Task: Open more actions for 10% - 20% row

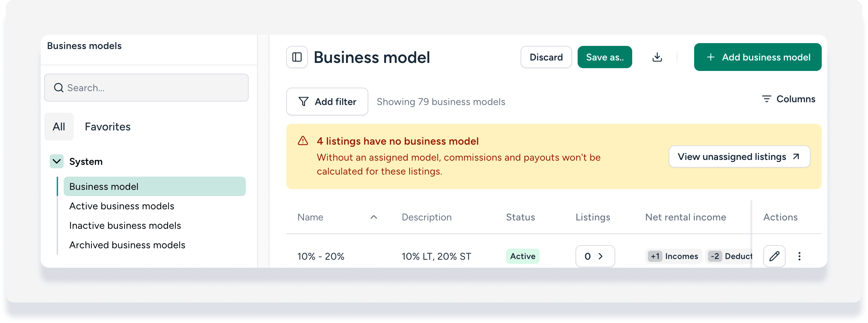Action: (x=799, y=256)
